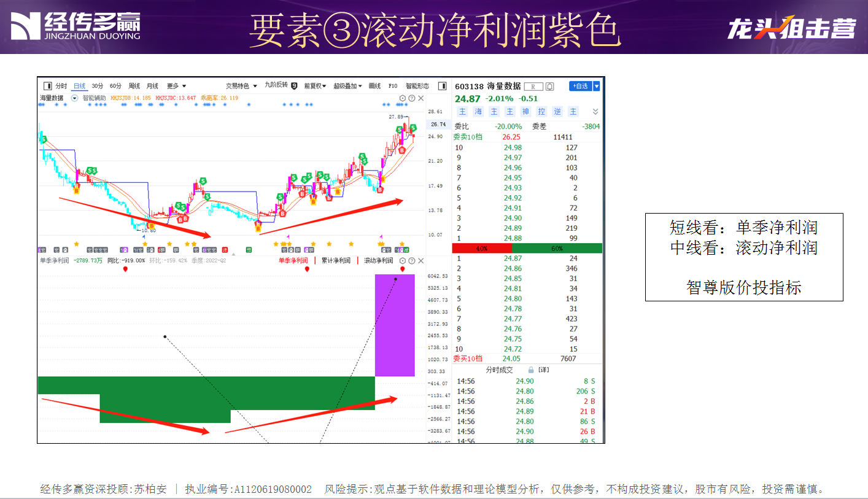This screenshot has width=868, height=499.
Task: Expand the 更多 timeframe dropdown
Action: (x=177, y=86)
